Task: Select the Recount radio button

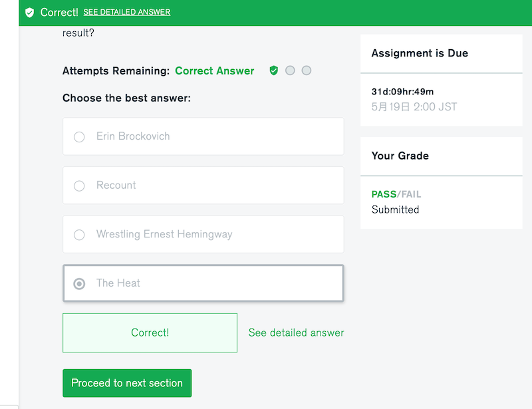Action: click(79, 186)
